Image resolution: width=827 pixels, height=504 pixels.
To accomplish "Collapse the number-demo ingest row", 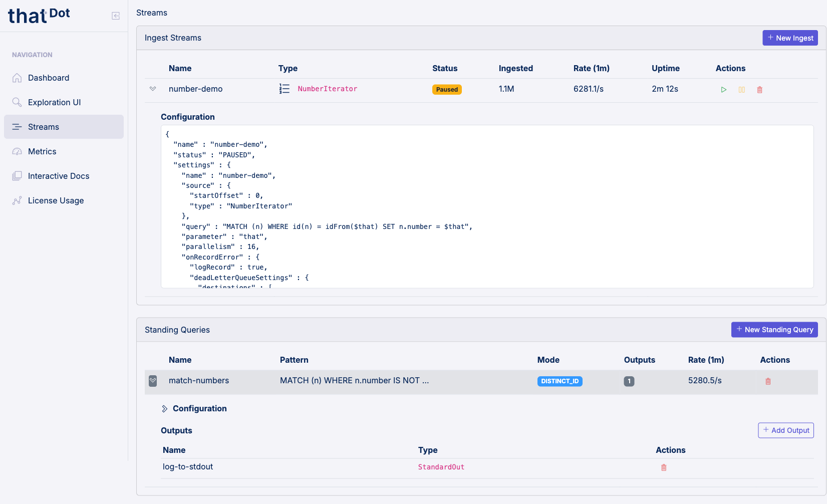I will [x=153, y=89].
